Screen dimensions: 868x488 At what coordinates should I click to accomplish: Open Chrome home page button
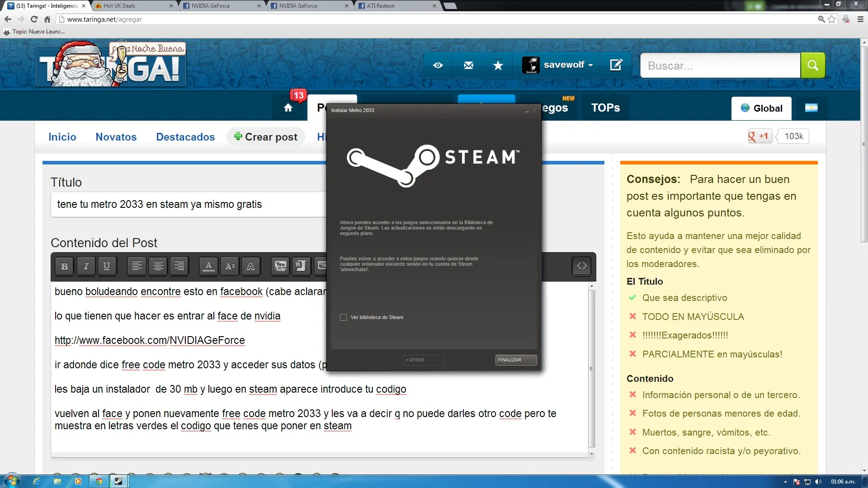click(47, 19)
